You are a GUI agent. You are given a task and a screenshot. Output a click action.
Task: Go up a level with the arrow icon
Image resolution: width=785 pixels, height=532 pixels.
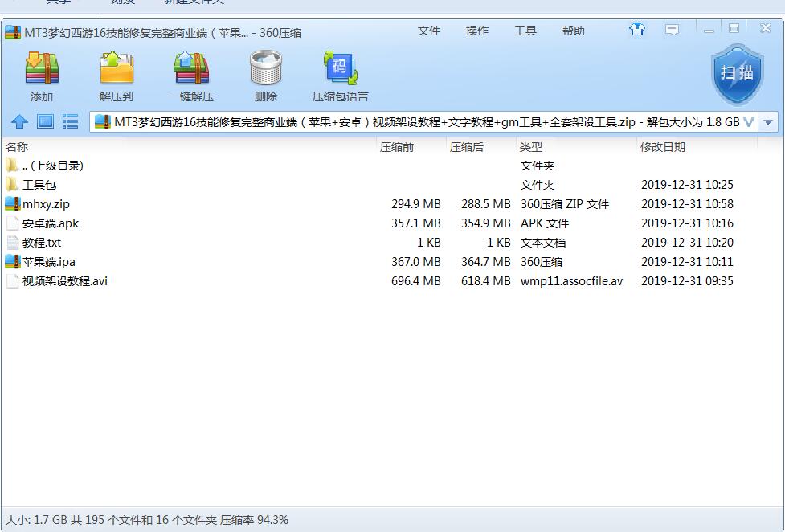[x=20, y=122]
